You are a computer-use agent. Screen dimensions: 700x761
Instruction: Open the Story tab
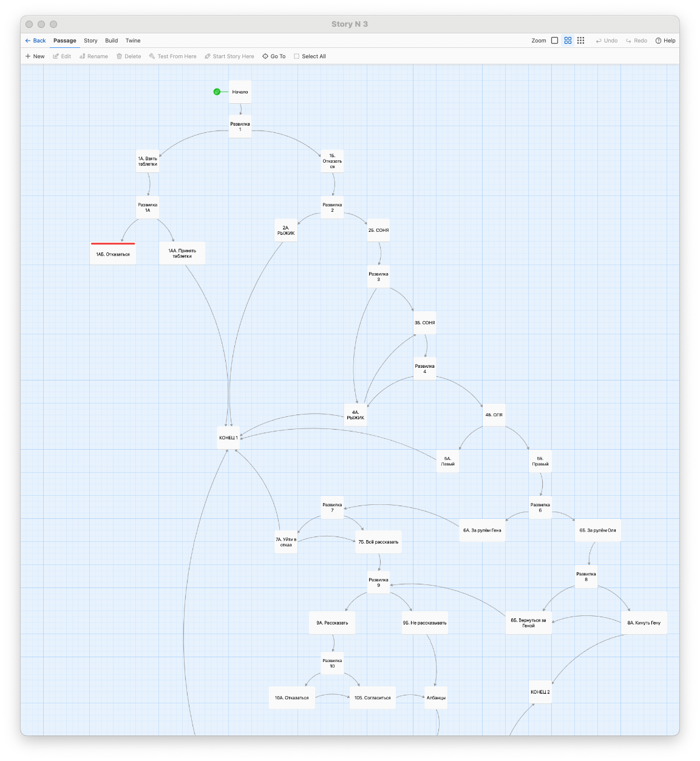(x=90, y=41)
